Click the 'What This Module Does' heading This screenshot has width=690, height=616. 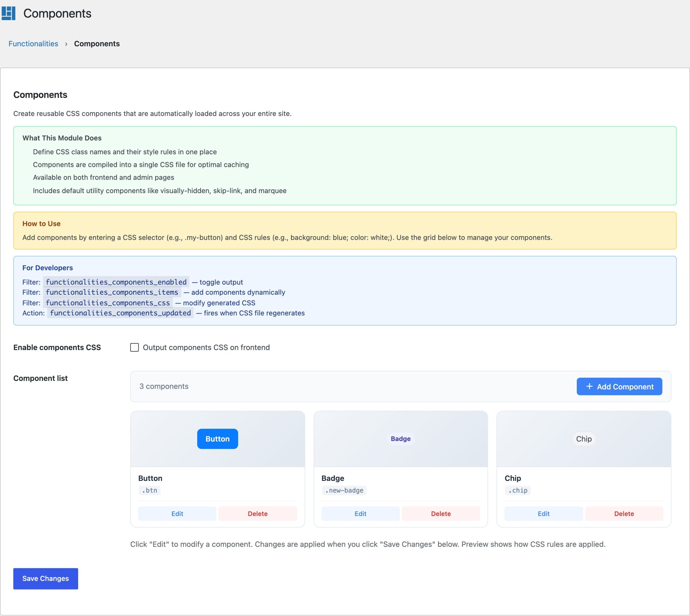[x=62, y=138]
